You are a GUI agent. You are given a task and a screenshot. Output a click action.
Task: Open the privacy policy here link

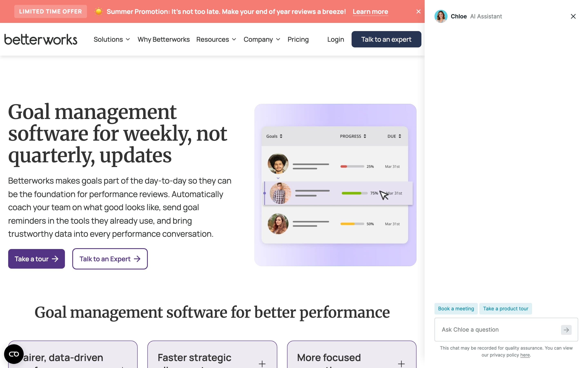tap(525, 355)
